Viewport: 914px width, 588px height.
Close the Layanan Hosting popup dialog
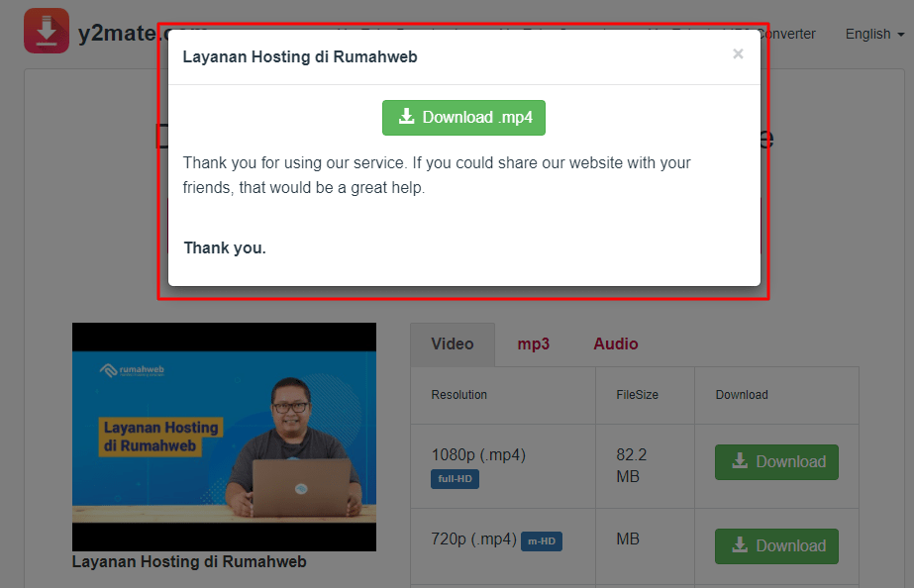pyautogui.click(x=738, y=53)
